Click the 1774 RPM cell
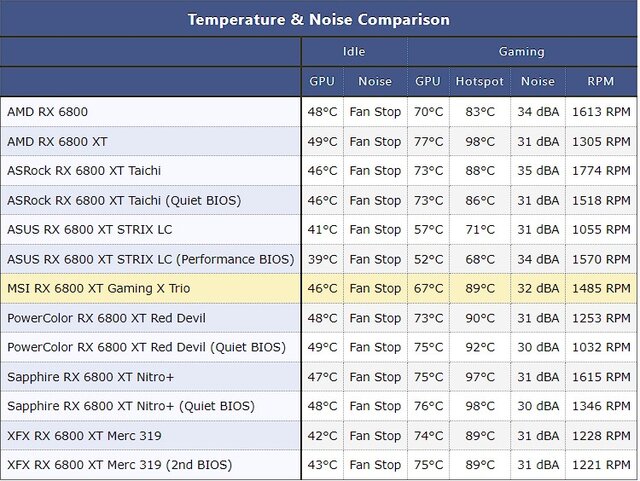640x481 pixels. coord(601,171)
